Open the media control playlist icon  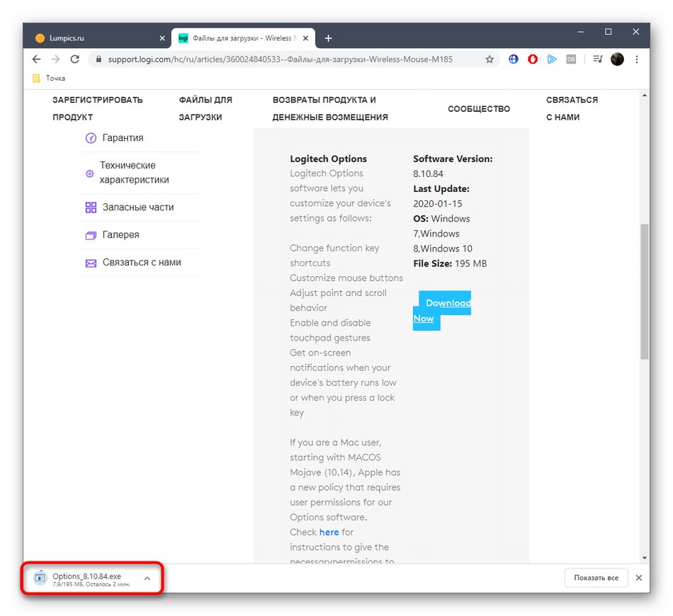[x=598, y=59]
